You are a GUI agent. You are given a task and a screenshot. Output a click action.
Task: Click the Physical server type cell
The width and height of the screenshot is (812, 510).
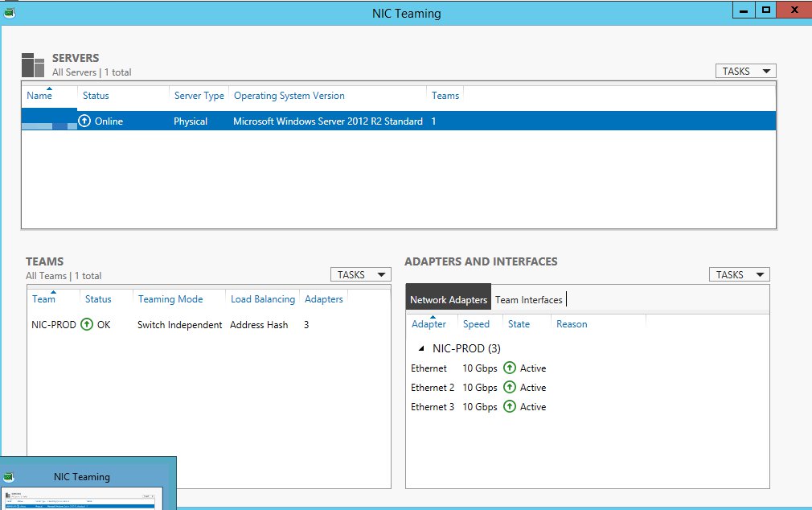(x=191, y=121)
